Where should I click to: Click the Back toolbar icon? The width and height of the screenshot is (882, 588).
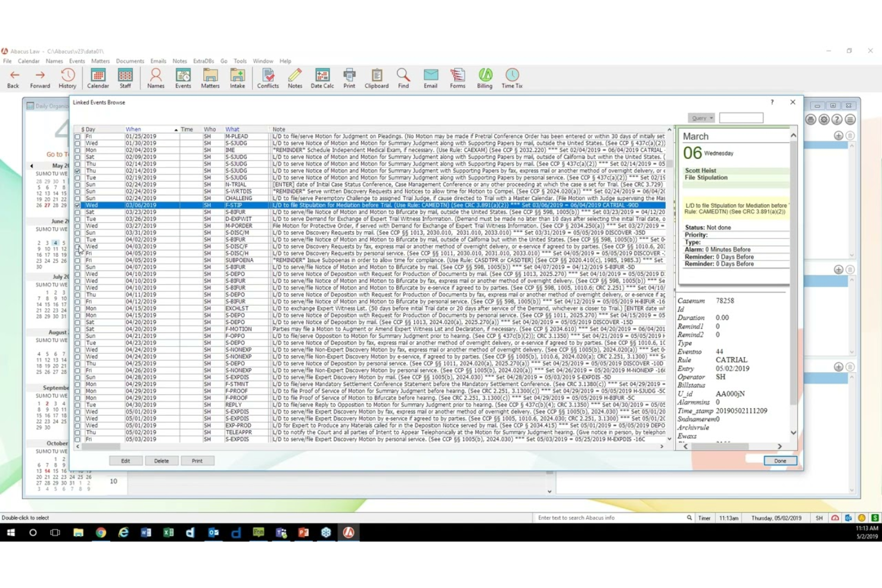(13, 77)
